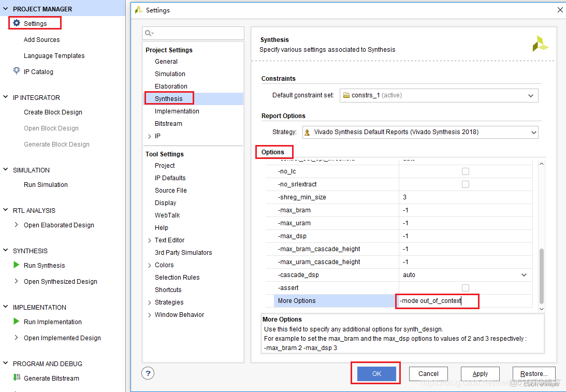Collapse the PROJECT MANAGER section

pyautogui.click(x=5, y=8)
